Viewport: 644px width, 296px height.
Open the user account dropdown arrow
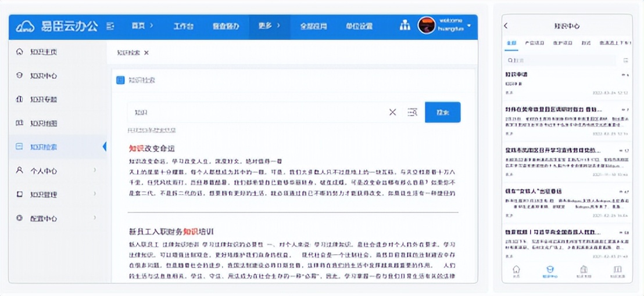pyautogui.click(x=469, y=26)
